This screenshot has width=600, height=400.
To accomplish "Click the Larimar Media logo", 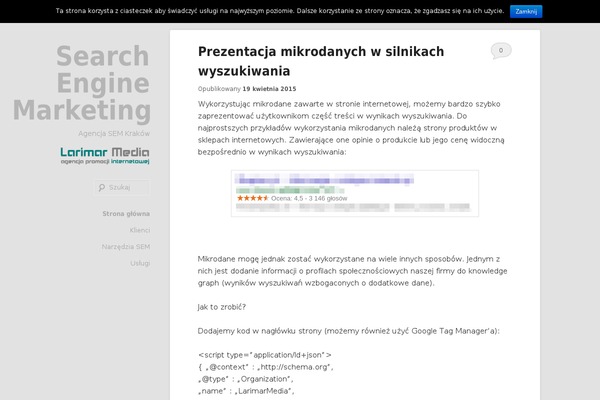I will [105, 156].
